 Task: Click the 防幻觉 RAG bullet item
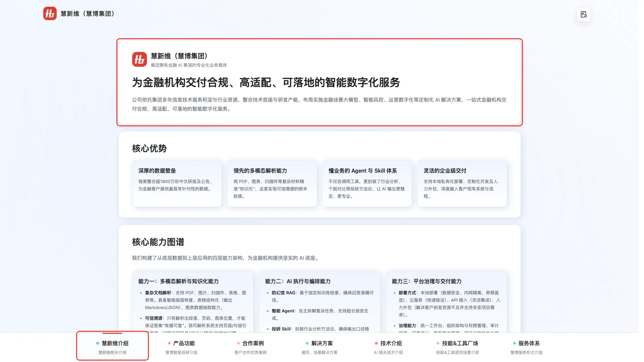[323, 297]
